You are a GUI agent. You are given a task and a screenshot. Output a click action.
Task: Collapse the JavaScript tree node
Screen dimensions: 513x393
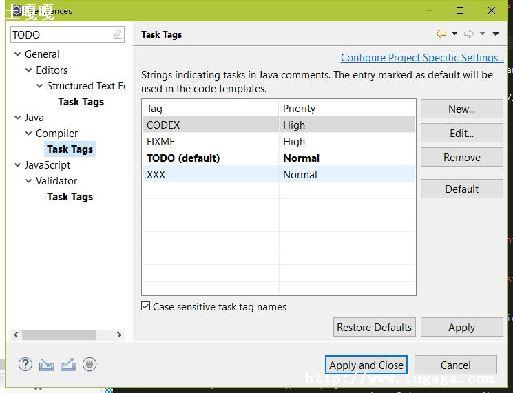(18, 165)
